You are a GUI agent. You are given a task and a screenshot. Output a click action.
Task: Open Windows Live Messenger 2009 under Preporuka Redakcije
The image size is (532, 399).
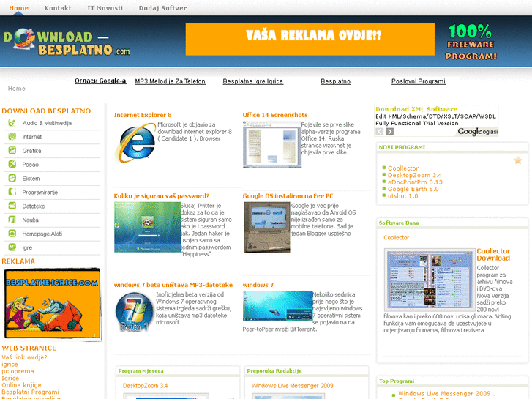292,386
